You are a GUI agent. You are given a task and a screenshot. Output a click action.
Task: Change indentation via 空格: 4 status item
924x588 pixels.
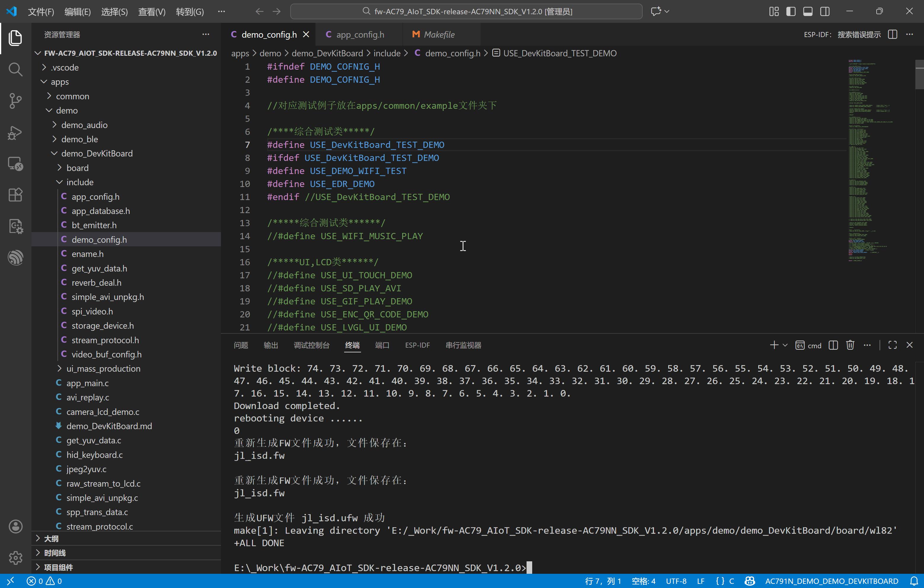coord(643,581)
